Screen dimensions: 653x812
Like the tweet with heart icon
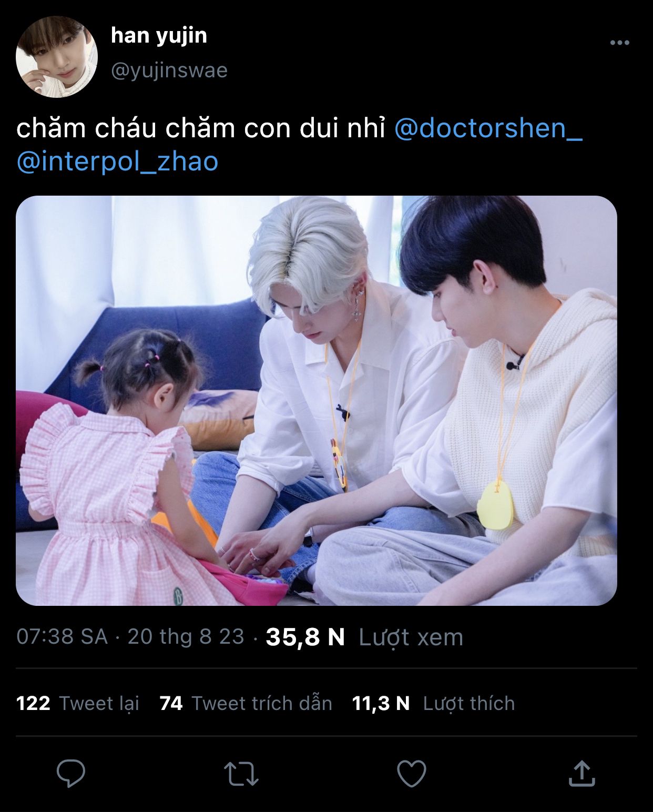(x=411, y=774)
